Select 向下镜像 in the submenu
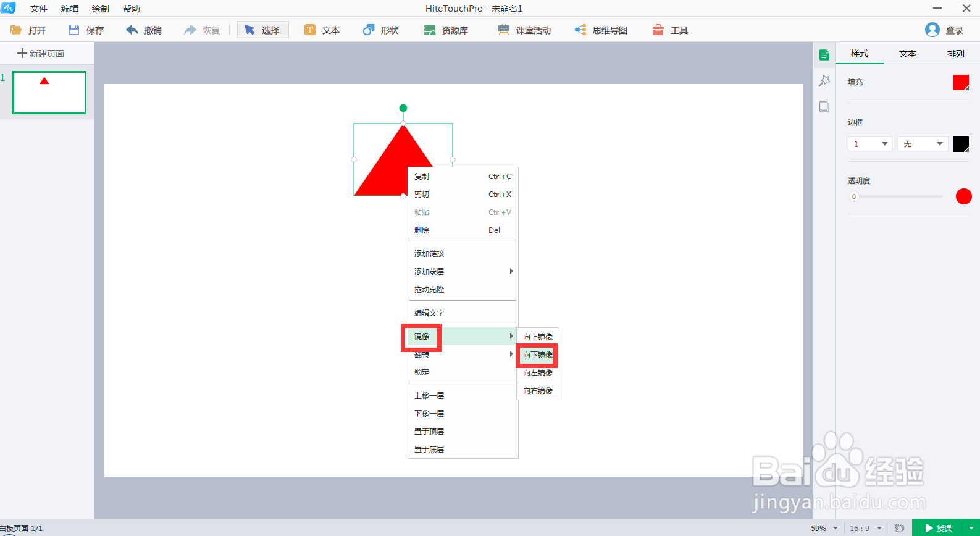 (x=538, y=355)
